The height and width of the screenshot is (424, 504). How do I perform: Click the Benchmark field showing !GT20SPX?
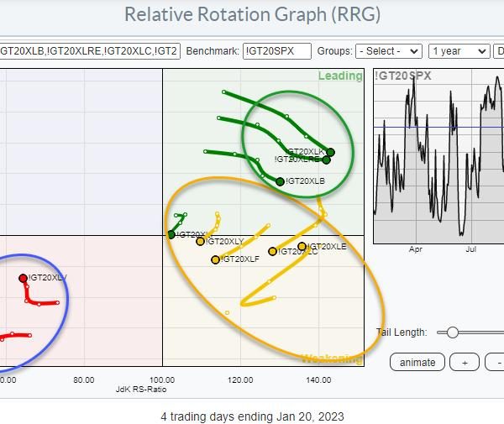coord(276,51)
